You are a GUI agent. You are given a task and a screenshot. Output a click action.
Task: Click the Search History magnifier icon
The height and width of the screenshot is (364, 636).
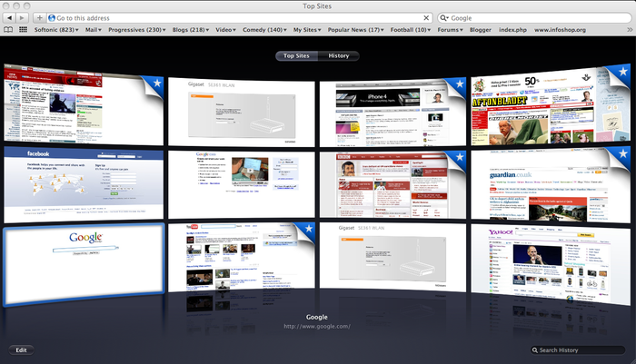point(535,349)
